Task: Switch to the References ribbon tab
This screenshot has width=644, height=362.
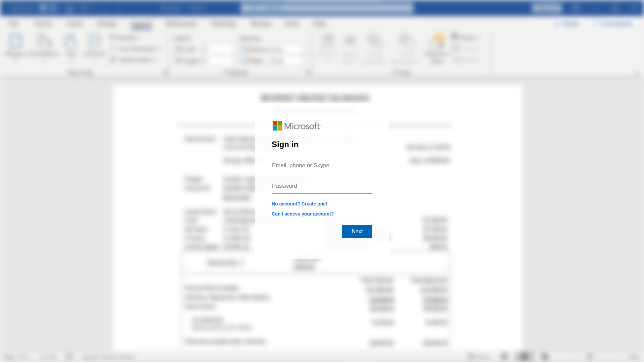Action: point(181,24)
